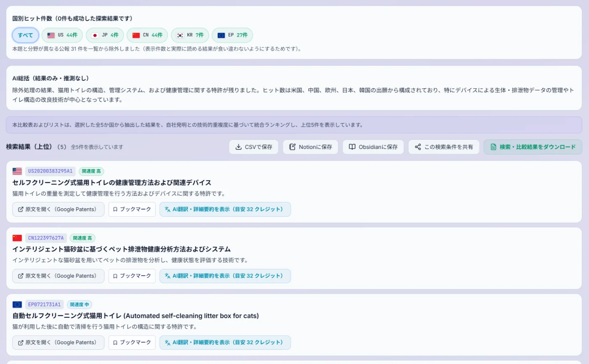Save results with Notionに保存 button
589x364 pixels.
310,147
